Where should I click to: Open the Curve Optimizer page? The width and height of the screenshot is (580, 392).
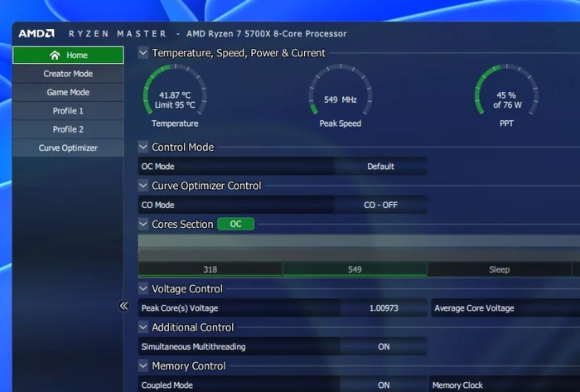click(x=68, y=148)
